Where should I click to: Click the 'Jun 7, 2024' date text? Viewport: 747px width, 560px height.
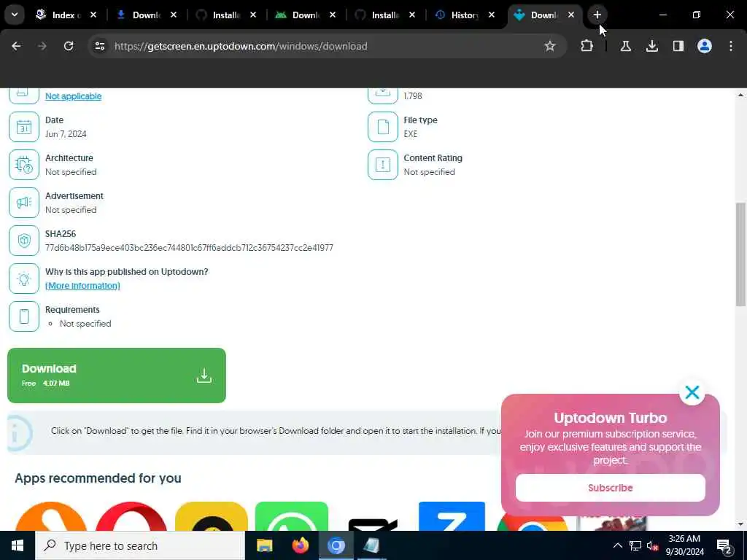[66, 134]
